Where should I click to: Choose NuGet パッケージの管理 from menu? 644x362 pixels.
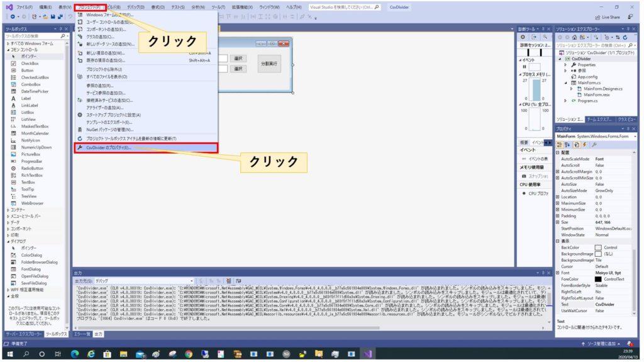point(109,130)
